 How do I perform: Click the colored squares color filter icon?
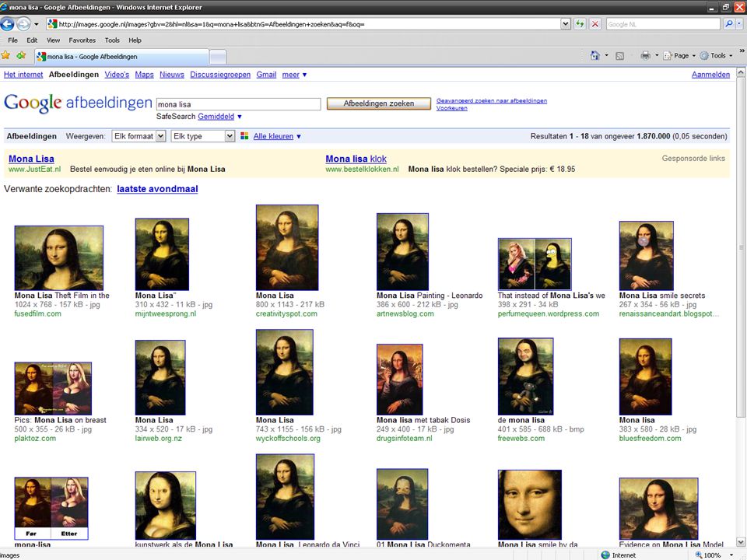(x=244, y=136)
